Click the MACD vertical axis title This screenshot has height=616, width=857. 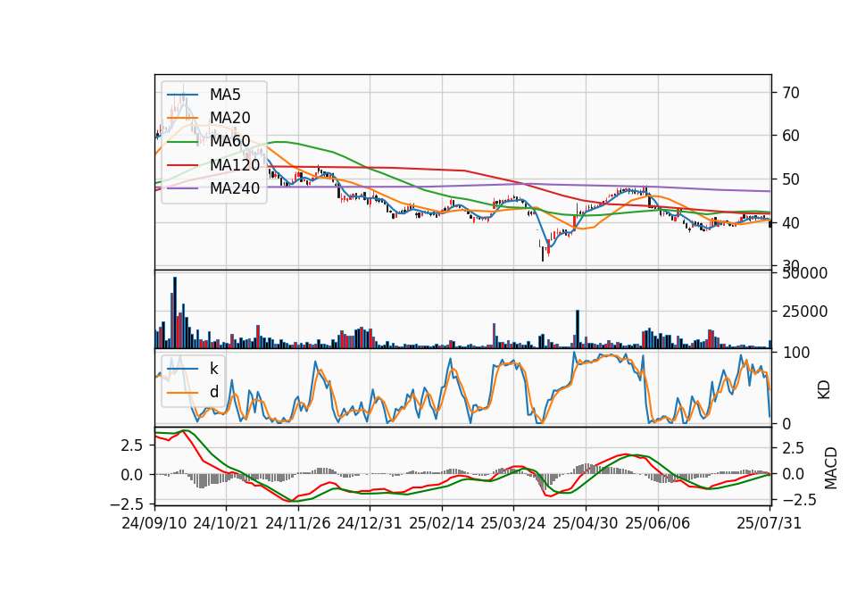(x=831, y=468)
